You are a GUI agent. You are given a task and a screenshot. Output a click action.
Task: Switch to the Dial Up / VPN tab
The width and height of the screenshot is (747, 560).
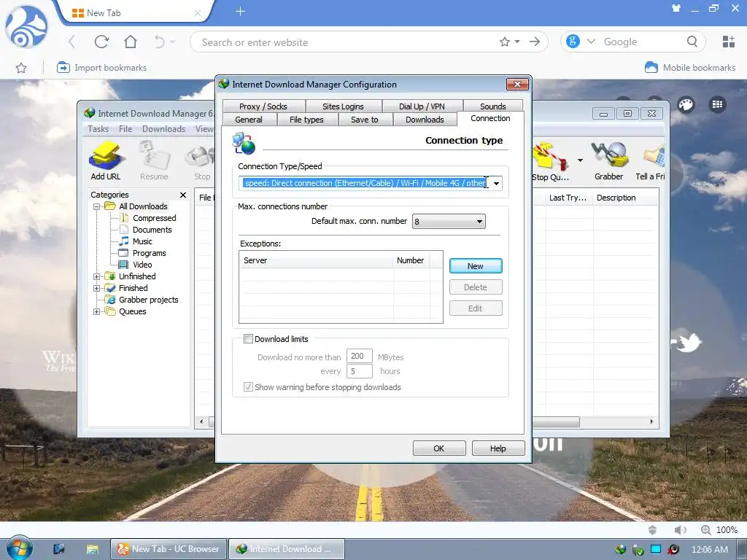(422, 106)
